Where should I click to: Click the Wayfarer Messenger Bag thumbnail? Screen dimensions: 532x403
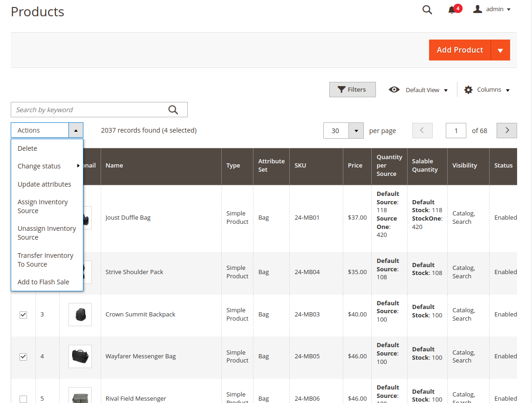[x=80, y=356]
